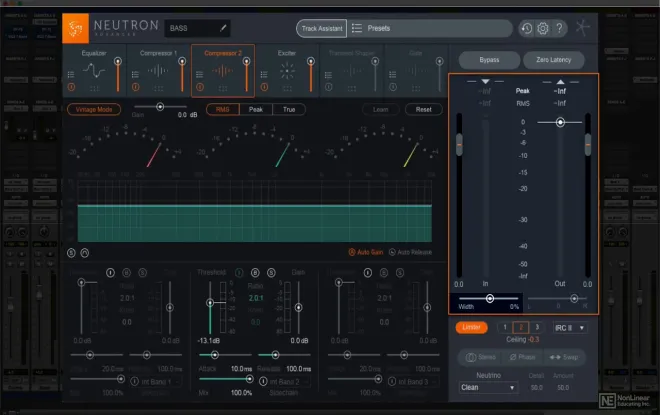Toggle Compressor 2 module power button
Image resolution: width=660 pixels, height=415 pixels.
[x=200, y=87]
